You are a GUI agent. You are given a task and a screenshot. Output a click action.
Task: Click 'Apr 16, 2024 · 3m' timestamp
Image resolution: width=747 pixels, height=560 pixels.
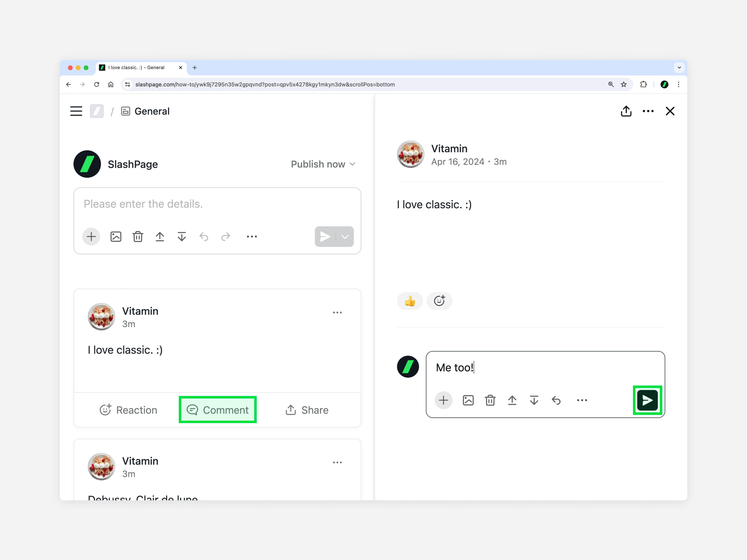pos(469,162)
